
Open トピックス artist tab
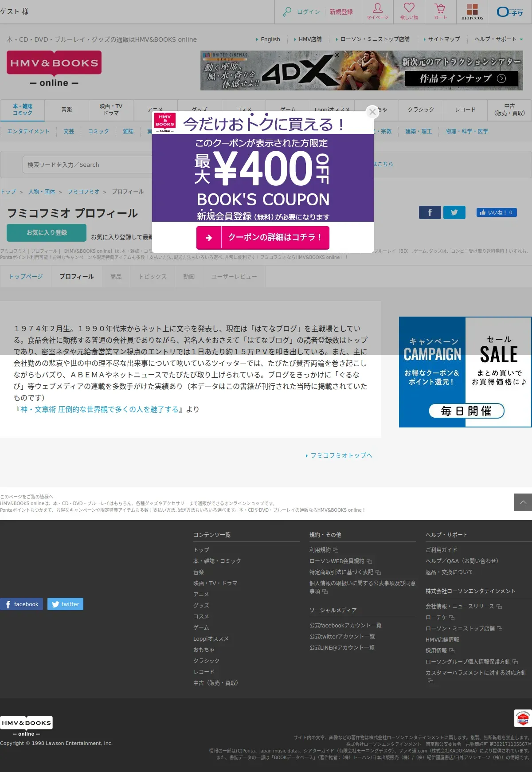click(x=153, y=276)
